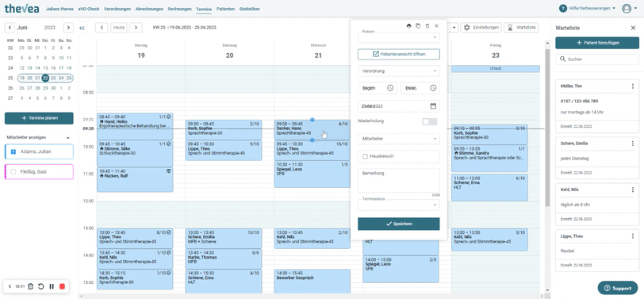The image size is (644, 299).
Task: Delete the appointment with popup trash icon
Action: click(x=427, y=26)
